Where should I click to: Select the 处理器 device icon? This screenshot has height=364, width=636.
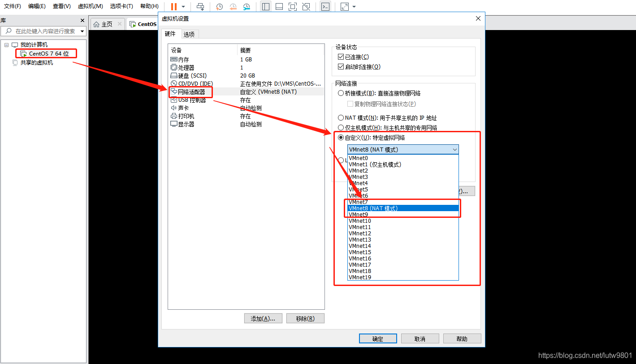[x=174, y=68]
